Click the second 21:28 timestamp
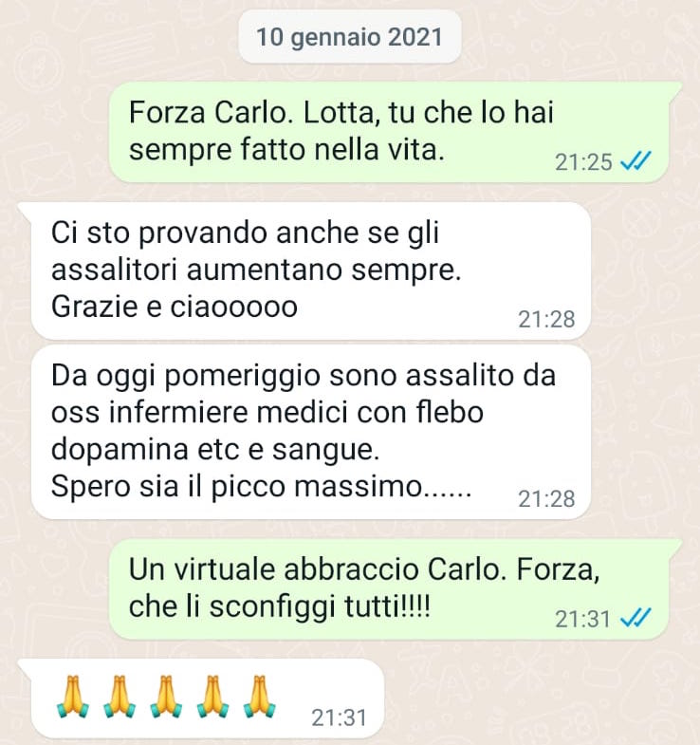This screenshot has width=700, height=745. click(546, 499)
